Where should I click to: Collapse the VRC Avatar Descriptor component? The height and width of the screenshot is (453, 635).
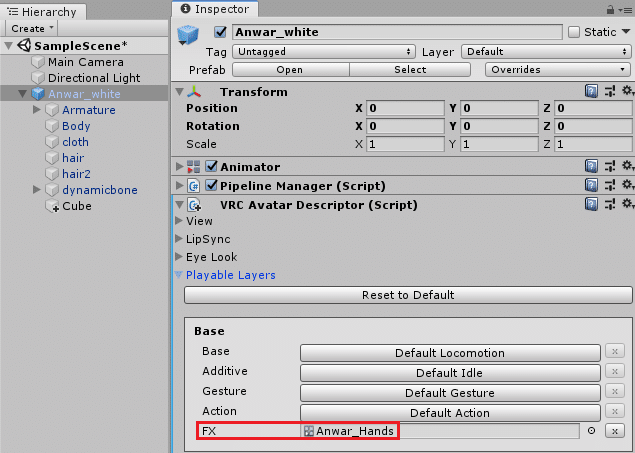[179, 205]
